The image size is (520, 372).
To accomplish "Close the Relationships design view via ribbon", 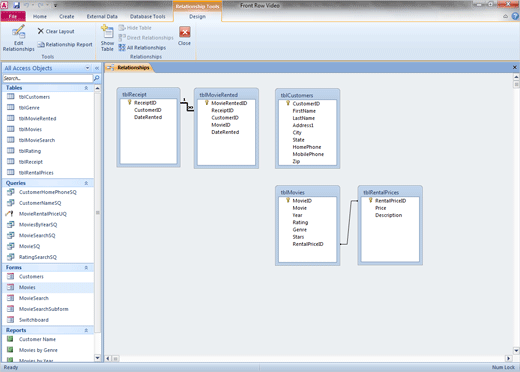I will [x=184, y=36].
